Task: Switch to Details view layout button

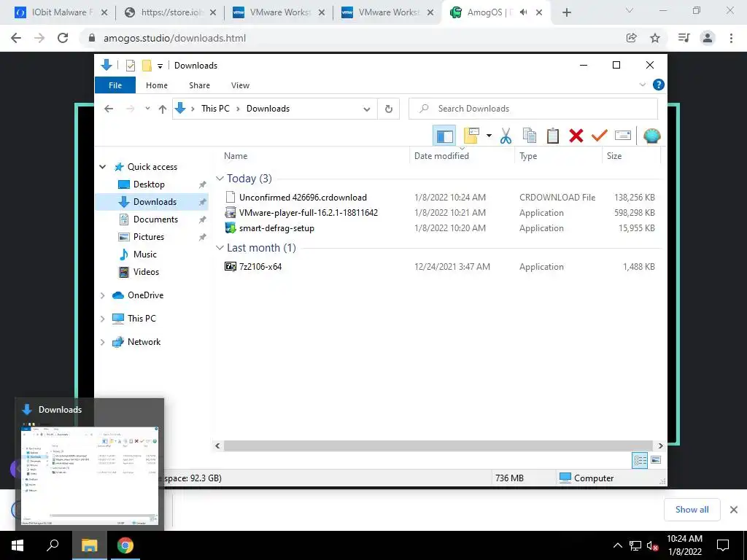Action: point(640,460)
